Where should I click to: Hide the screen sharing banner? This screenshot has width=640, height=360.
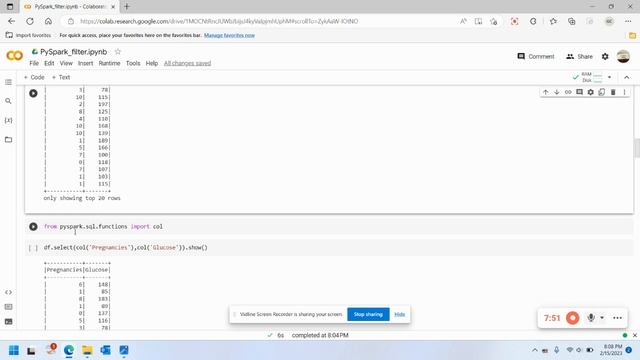point(400,314)
